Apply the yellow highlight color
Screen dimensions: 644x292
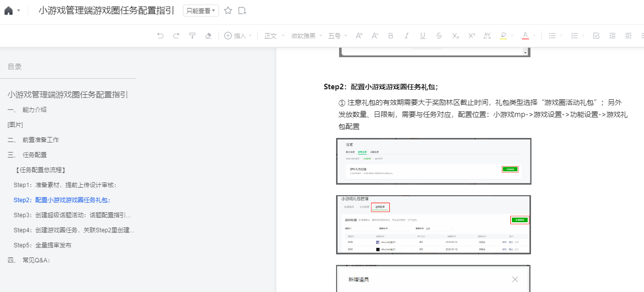[503, 36]
